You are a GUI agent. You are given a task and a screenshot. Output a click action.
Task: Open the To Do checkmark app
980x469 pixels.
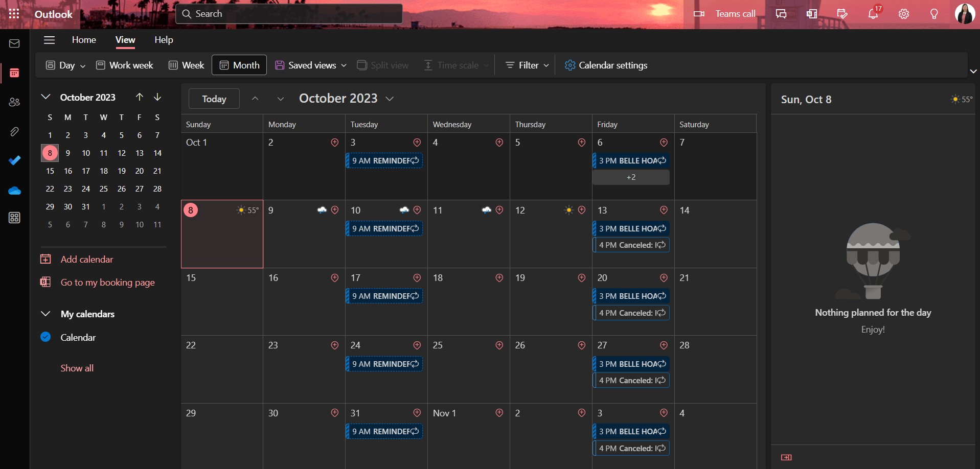pyautogui.click(x=14, y=160)
